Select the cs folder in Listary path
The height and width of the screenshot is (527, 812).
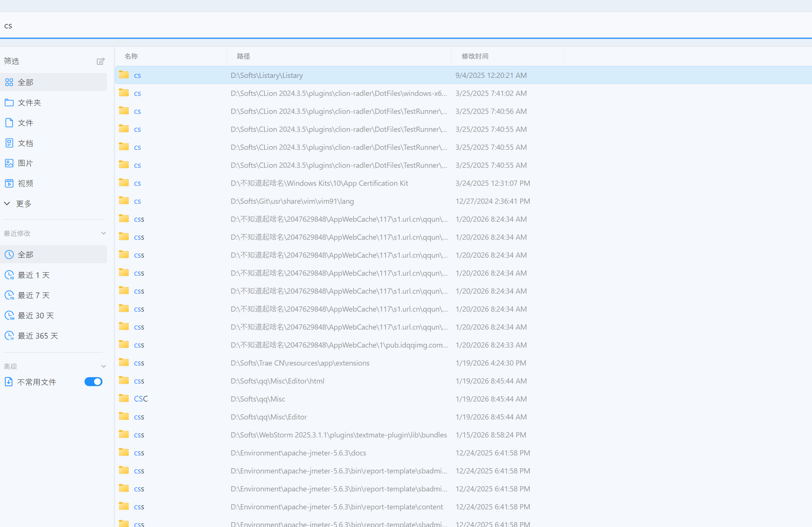[x=138, y=75]
